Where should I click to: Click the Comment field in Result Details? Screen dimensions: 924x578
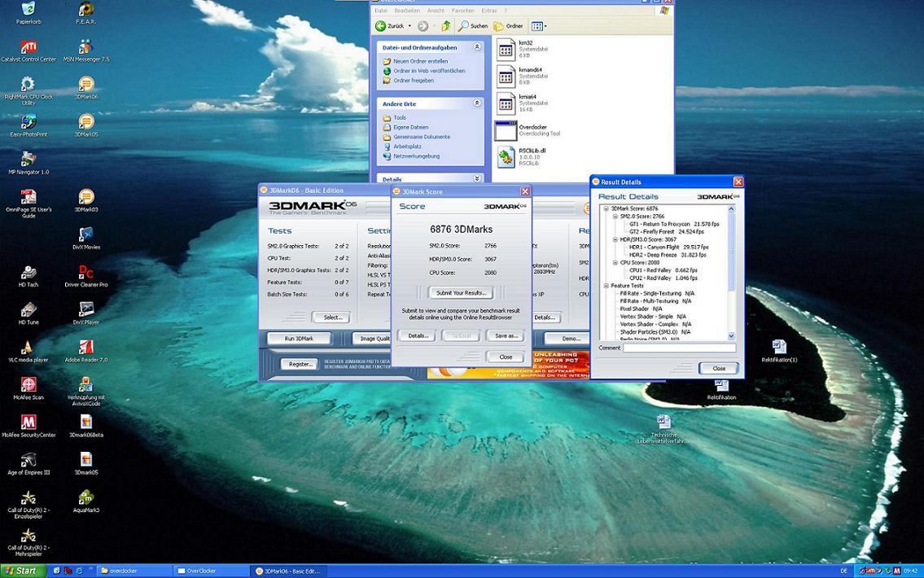(x=680, y=348)
